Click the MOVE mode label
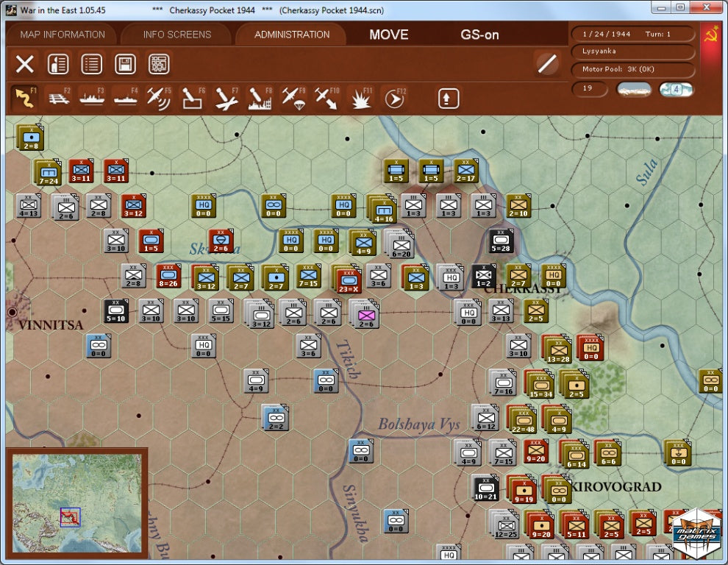This screenshot has width=728, height=565. [x=388, y=35]
